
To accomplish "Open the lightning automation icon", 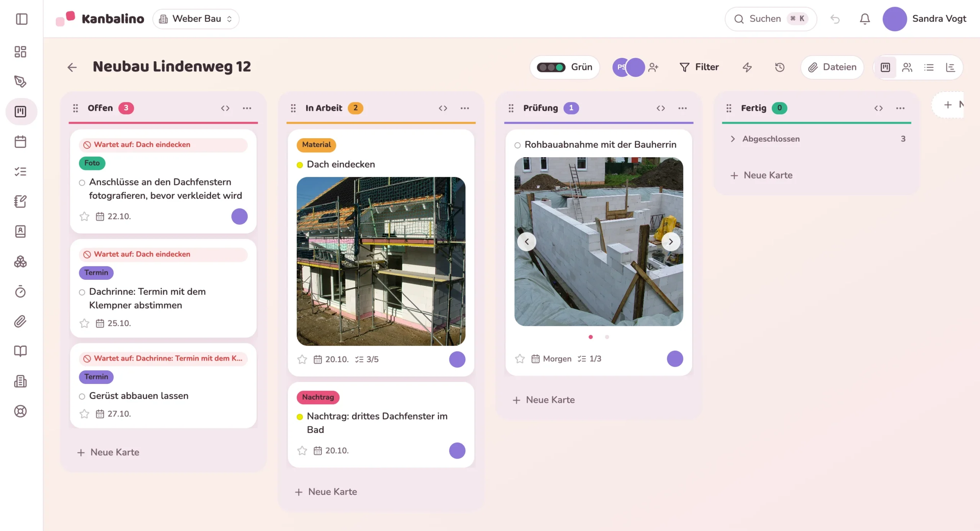I will (x=747, y=67).
